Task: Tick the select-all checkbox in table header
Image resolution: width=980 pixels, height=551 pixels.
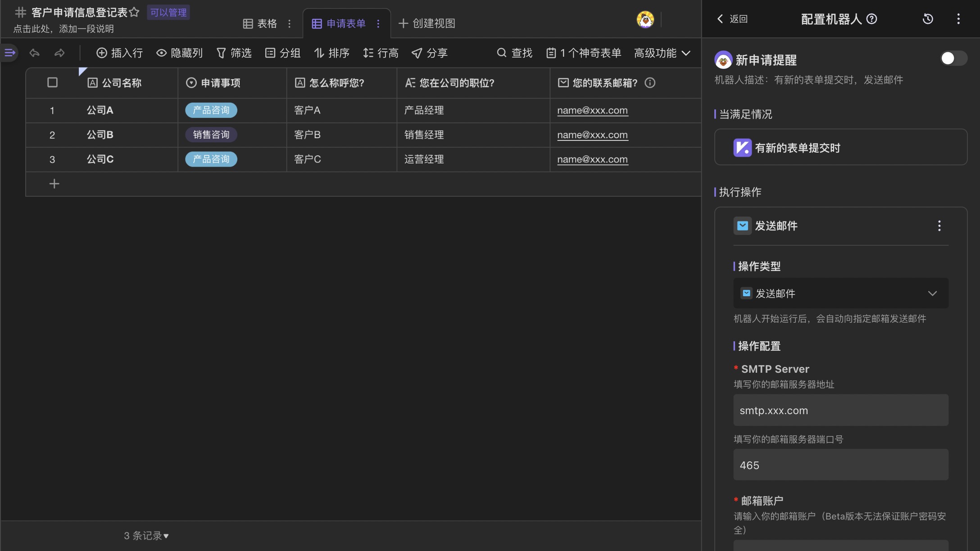Action: coord(53,83)
